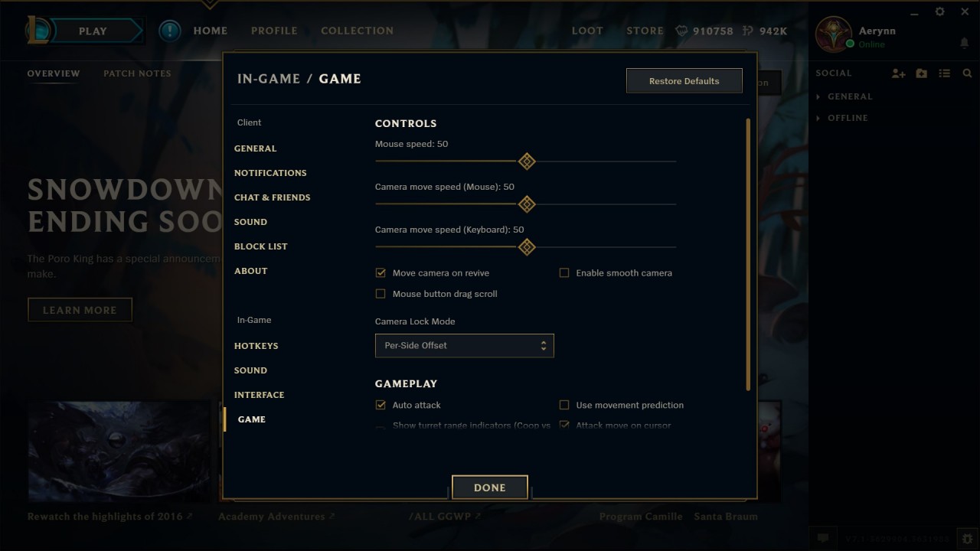The height and width of the screenshot is (551, 980).
Task: Open the HOTKEYS settings section
Action: 256,346
